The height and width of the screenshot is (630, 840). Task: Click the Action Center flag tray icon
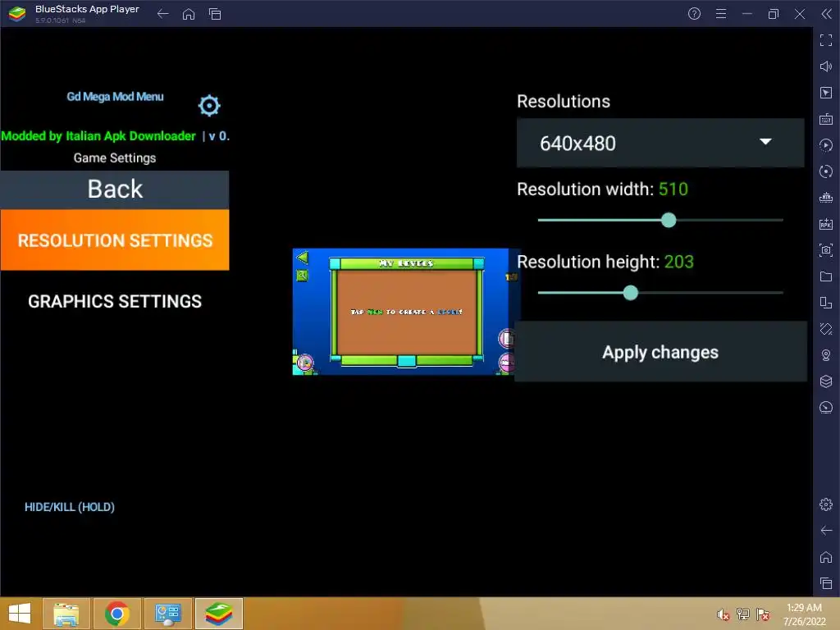(x=763, y=614)
